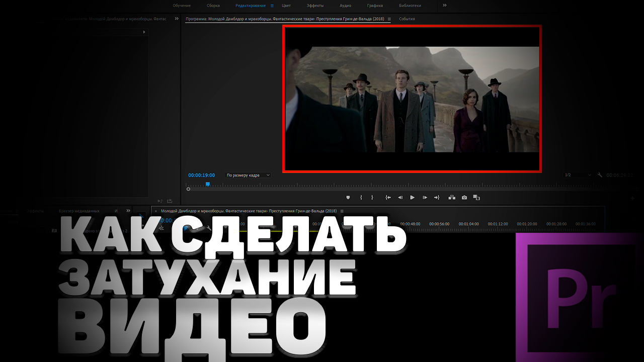Expand the source panel arrow
Viewport: 644px width, 362px height.
click(x=144, y=32)
